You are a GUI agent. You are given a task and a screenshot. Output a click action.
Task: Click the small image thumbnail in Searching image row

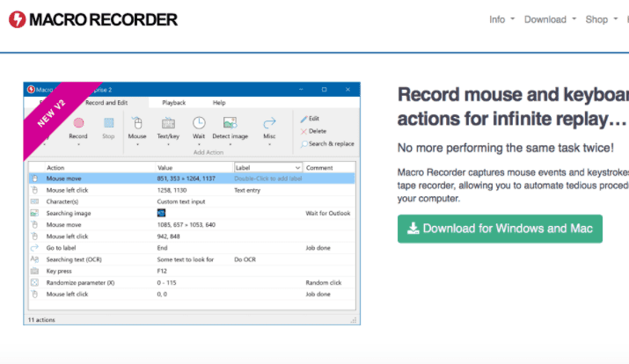(x=161, y=213)
